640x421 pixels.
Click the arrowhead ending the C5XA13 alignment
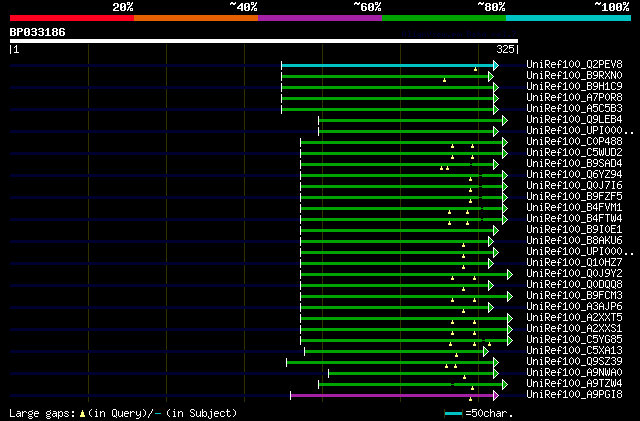[486, 351]
